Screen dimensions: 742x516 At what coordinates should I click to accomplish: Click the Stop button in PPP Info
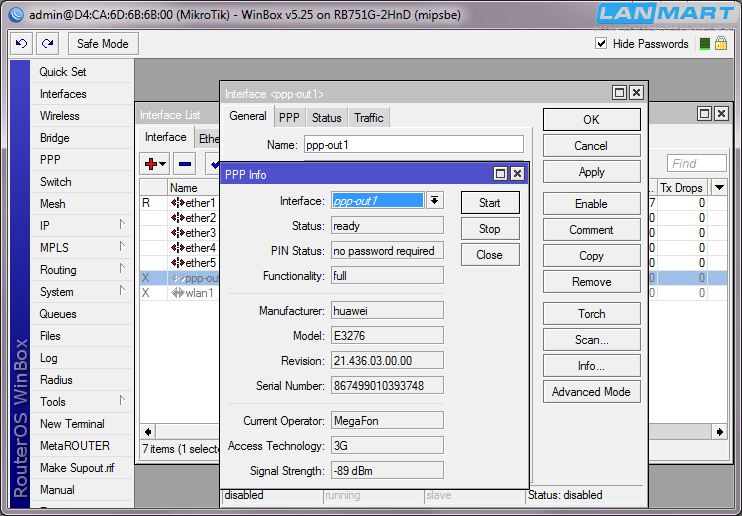click(x=490, y=229)
